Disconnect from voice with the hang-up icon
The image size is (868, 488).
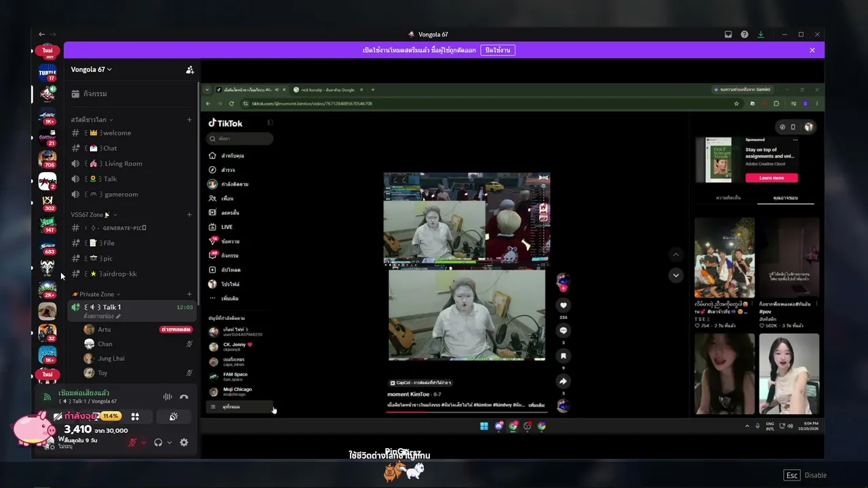[184, 396]
